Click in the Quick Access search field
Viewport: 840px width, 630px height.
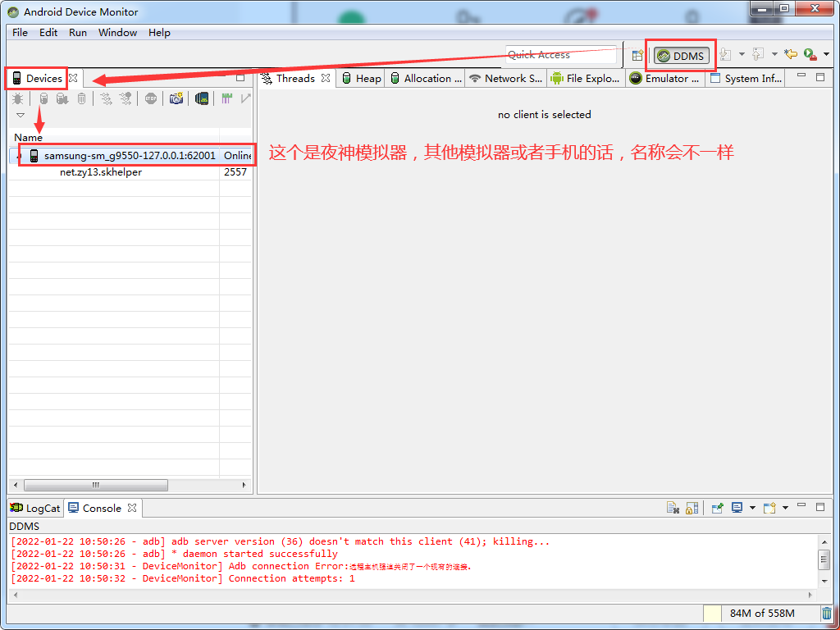pos(561,55)
